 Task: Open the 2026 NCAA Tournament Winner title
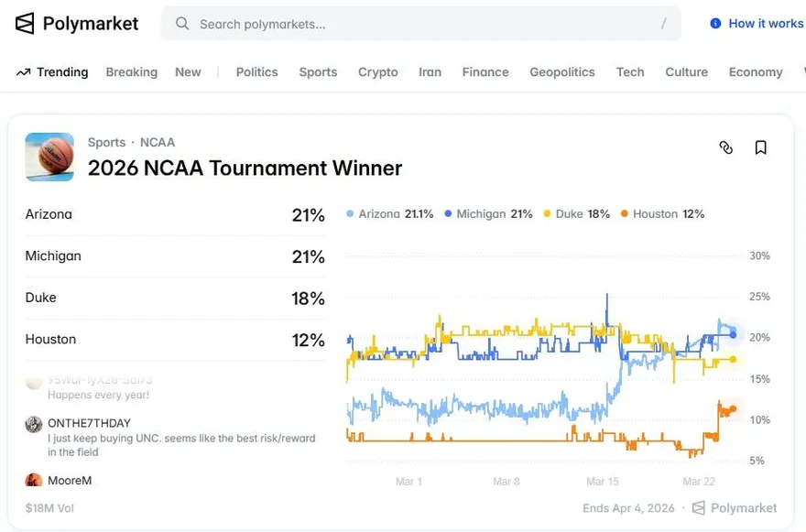click(x=245, y=168)
